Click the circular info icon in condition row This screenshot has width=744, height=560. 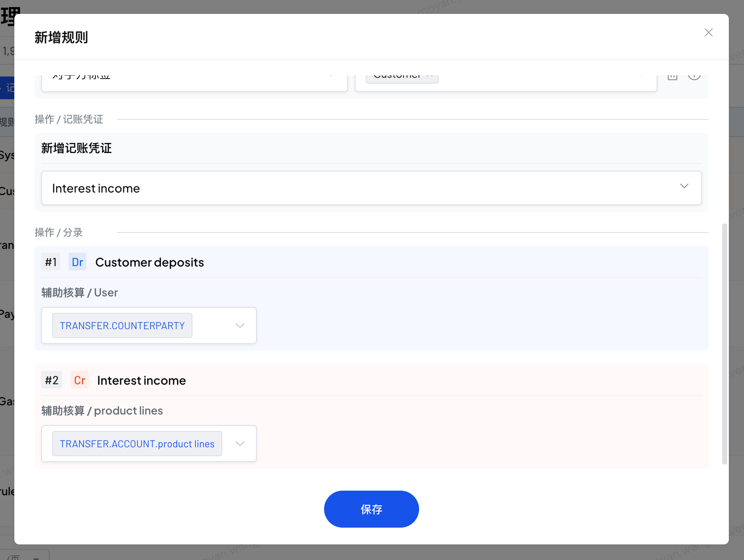(694, 77)
